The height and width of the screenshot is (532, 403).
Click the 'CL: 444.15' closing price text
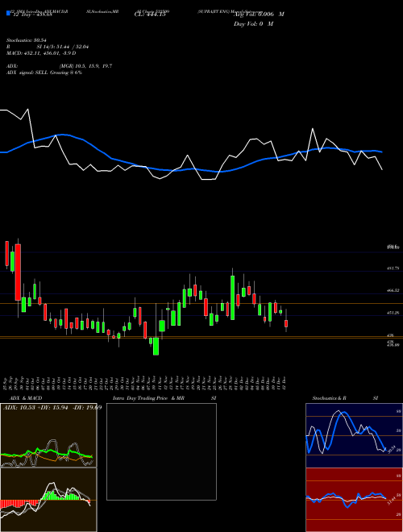pyautogui.click(x=150, y=15)
